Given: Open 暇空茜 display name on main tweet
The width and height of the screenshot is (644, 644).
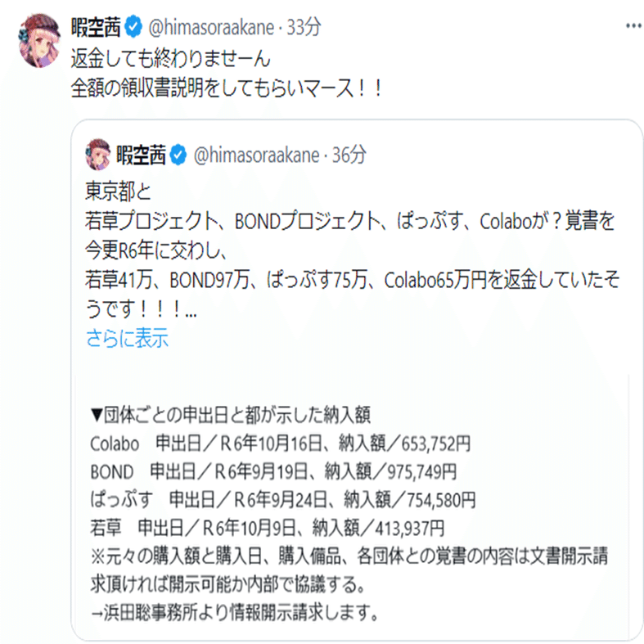Looking at the screenshot, I should (96, 28).
